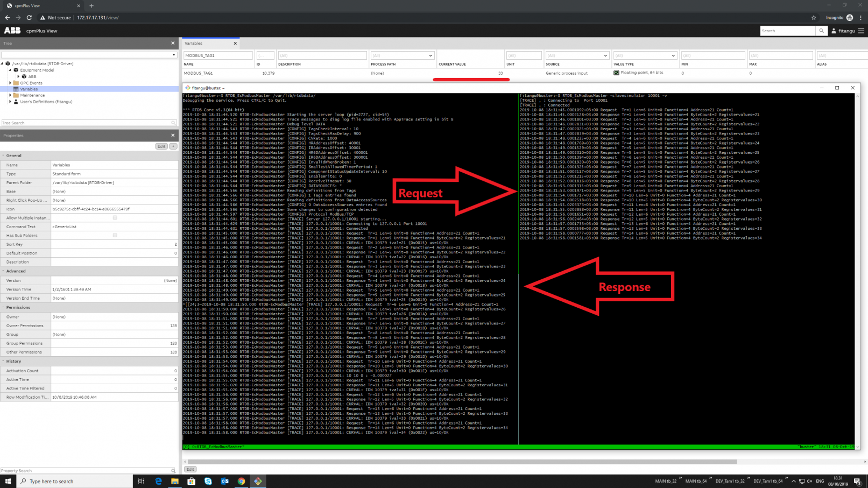The image size is (868, 488).
Task: Click the OPC Events folder icon
Action: 16,83
